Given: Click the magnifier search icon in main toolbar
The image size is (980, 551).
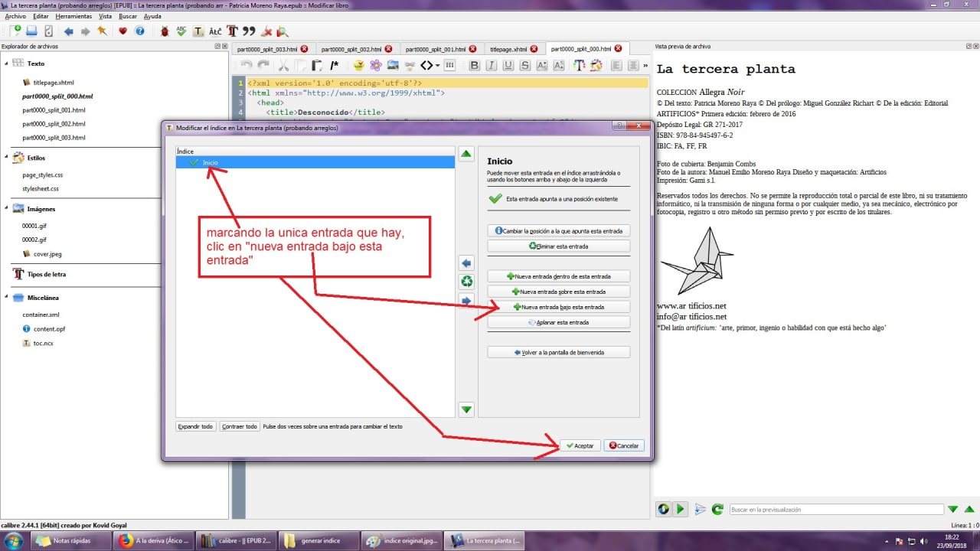Looking at the screenshot, I should pos(283,31).
